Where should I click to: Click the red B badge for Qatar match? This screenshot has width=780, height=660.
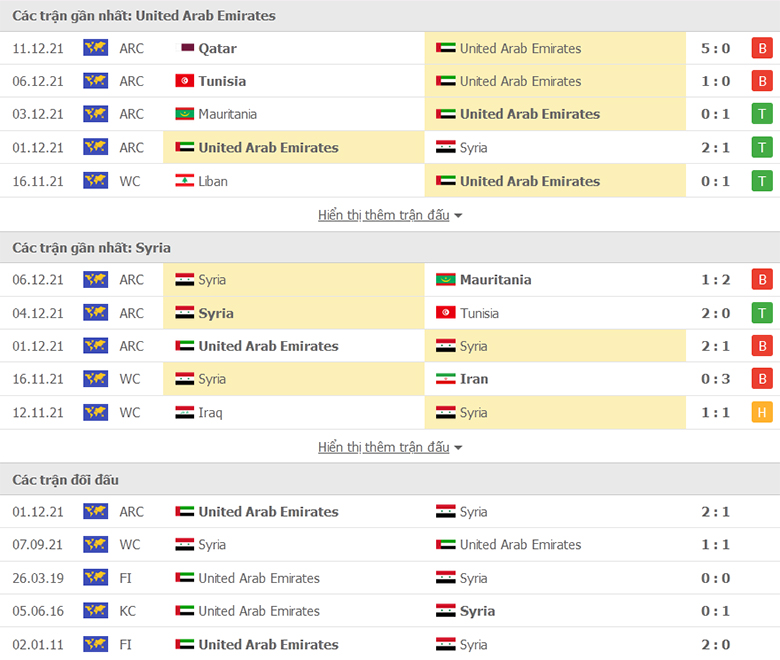762,48
